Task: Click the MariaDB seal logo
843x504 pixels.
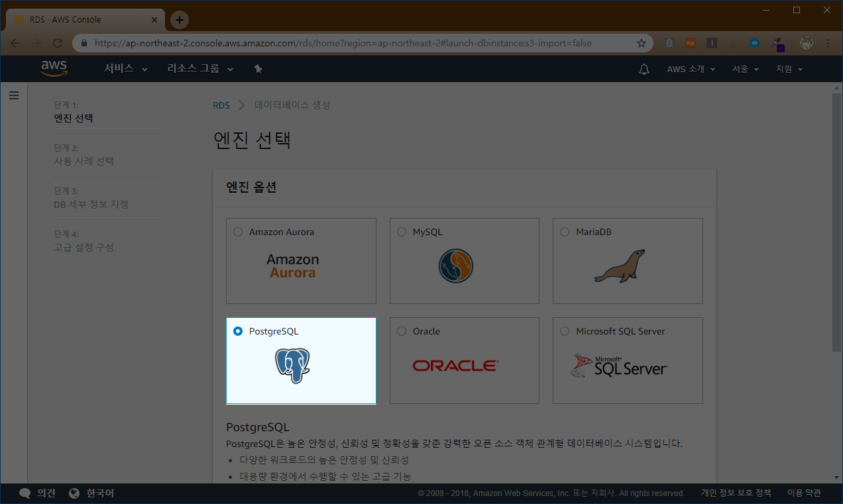Action: coord(620,266)
